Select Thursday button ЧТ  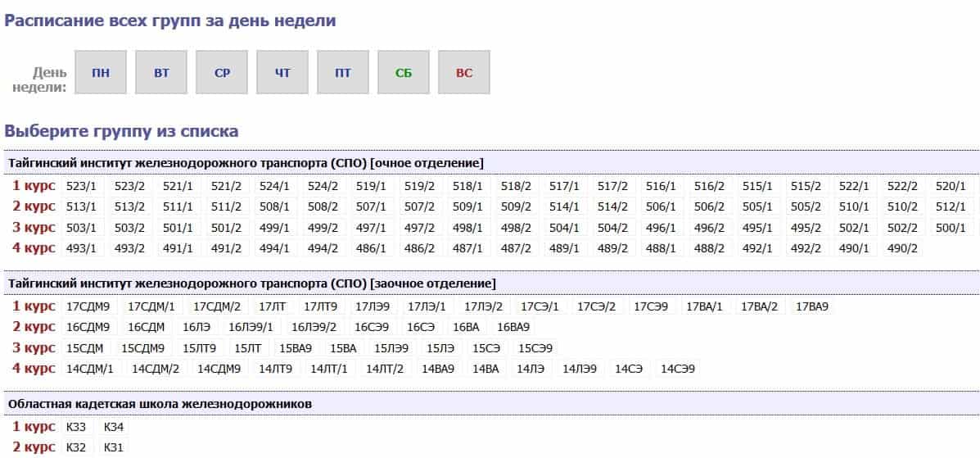(x=282, y=73)
